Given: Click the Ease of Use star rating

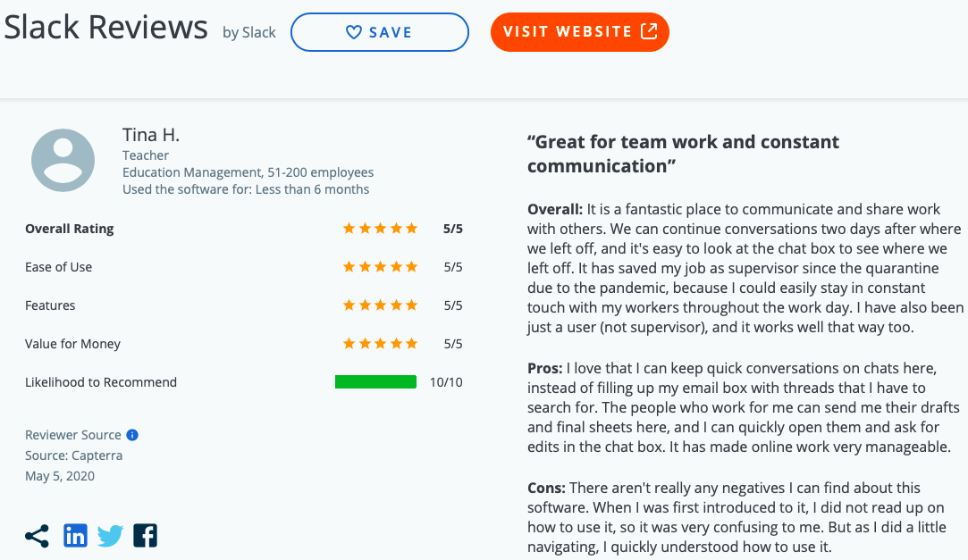Looking at the screenshot, I should [x=380, y=267].
